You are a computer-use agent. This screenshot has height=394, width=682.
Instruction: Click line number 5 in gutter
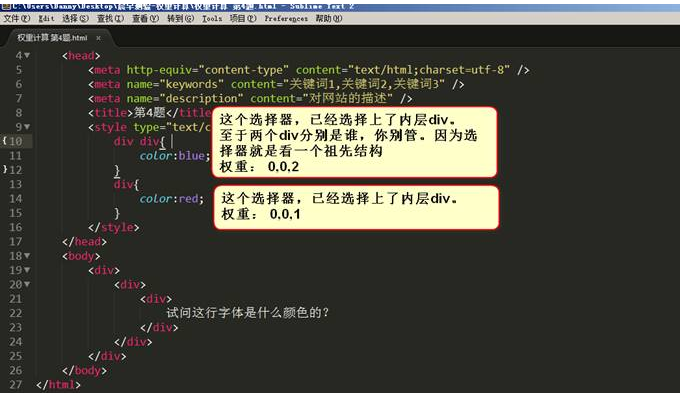pyautogui.click(x=19, y=70)
